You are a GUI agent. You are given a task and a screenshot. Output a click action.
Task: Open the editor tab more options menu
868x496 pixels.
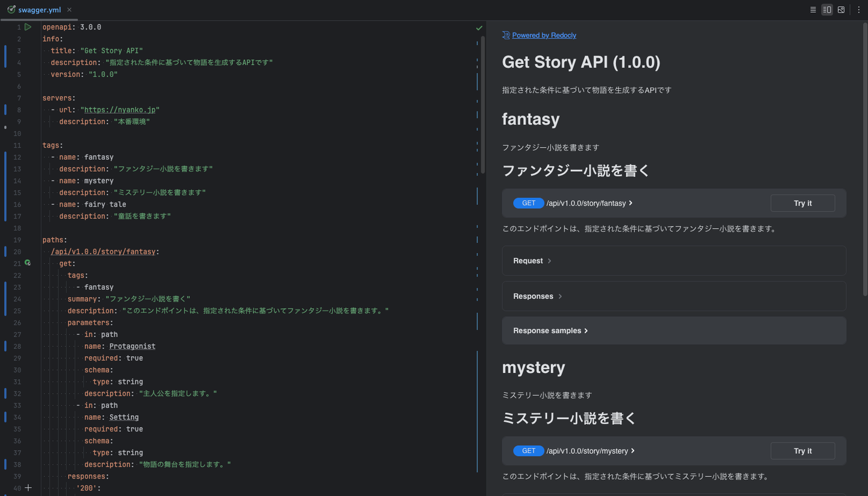(x=859, y=10)
